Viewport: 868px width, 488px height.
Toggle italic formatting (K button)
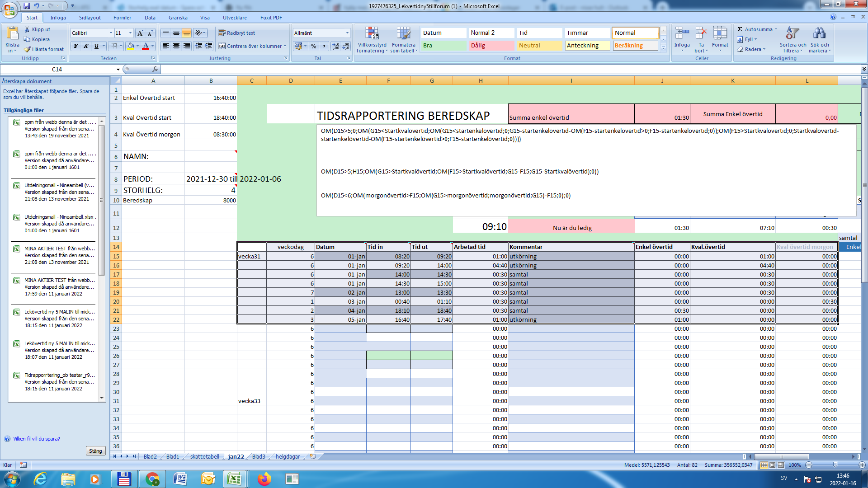tap(86, 46)
